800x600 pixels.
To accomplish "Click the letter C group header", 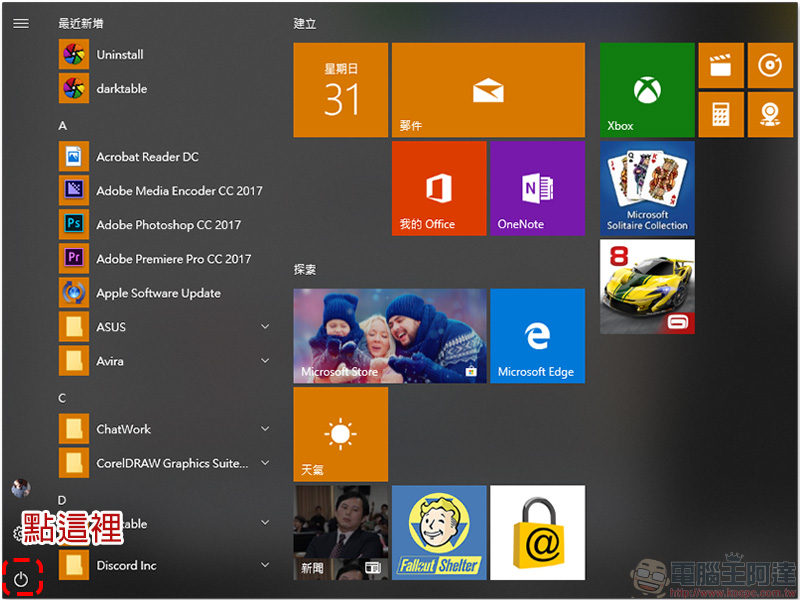I will [x=62, y=398].
